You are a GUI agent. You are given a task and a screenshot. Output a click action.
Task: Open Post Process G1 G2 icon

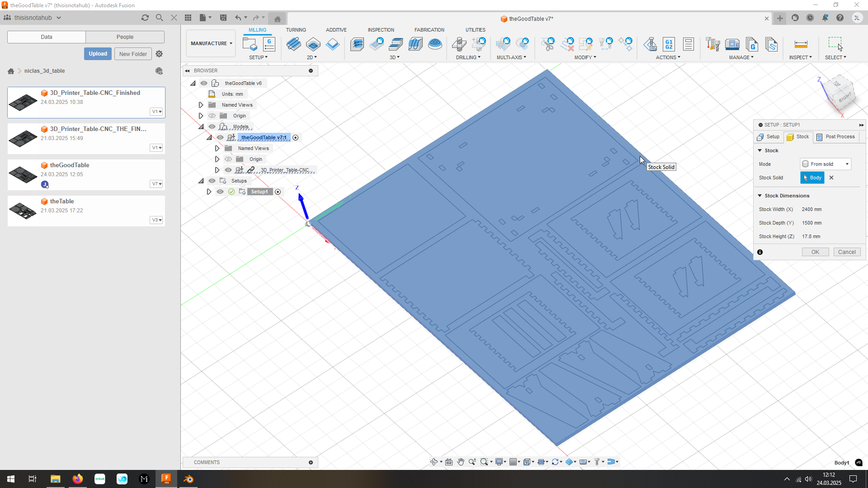[669, 44]
